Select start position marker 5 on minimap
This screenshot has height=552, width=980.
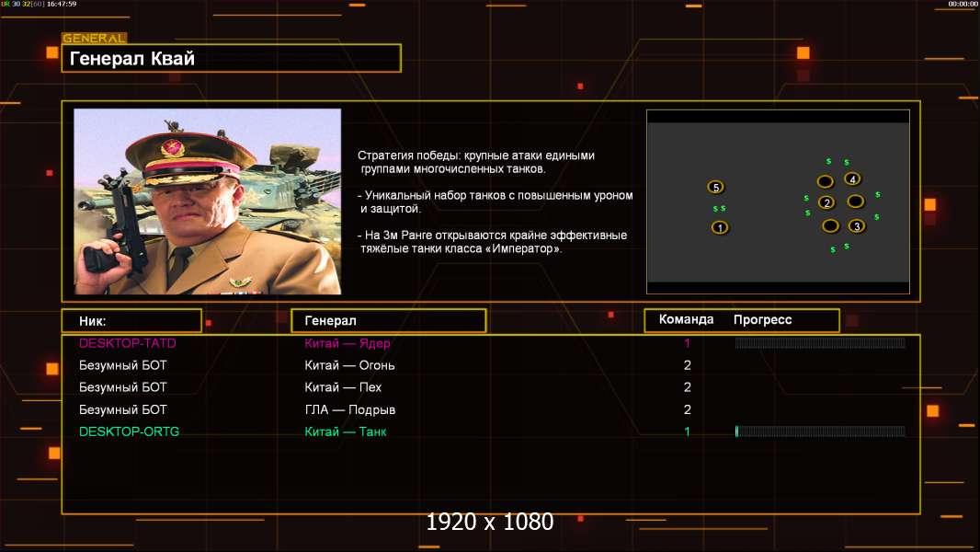point(715,187)
